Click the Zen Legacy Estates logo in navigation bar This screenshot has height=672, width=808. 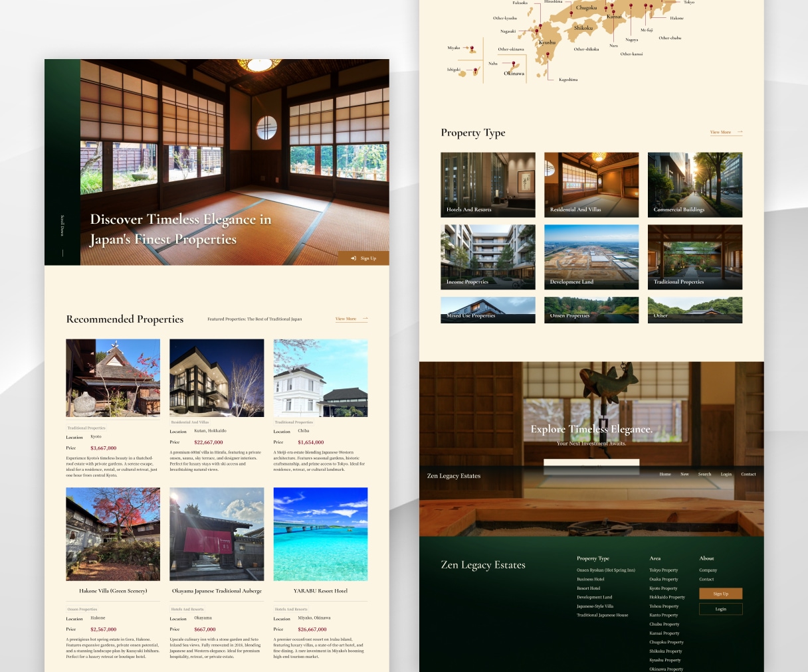pyautogui.click(x=454, y=475)
